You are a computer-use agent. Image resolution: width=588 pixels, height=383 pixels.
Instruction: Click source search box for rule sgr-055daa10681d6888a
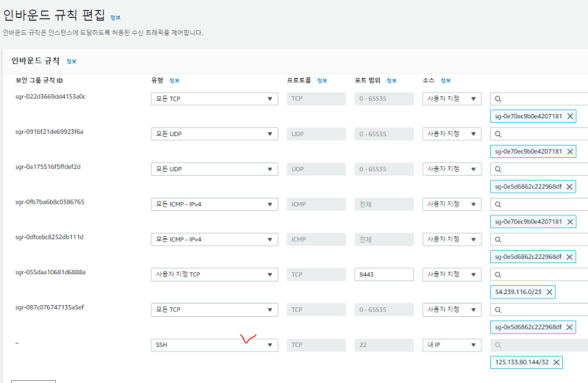540,274
